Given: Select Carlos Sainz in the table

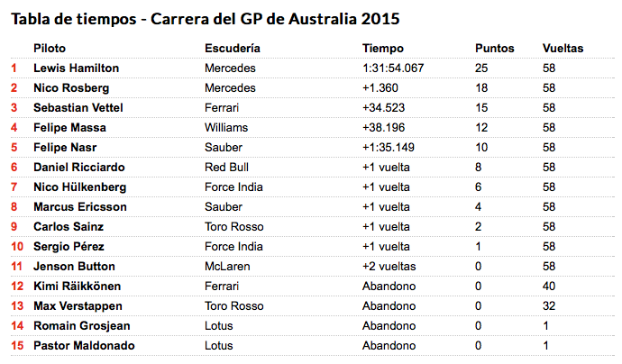Looking at the screenshot, I should pyautogui.click(x=69, y=227).
